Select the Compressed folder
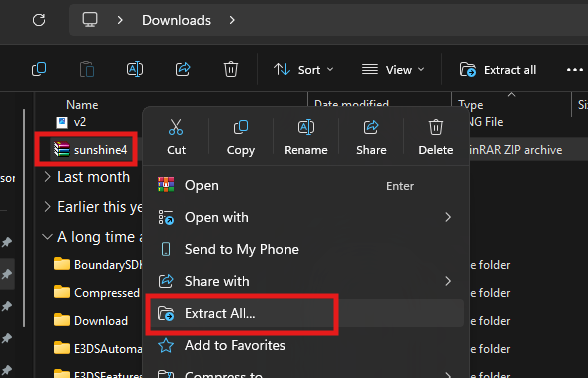 (98, 293)
